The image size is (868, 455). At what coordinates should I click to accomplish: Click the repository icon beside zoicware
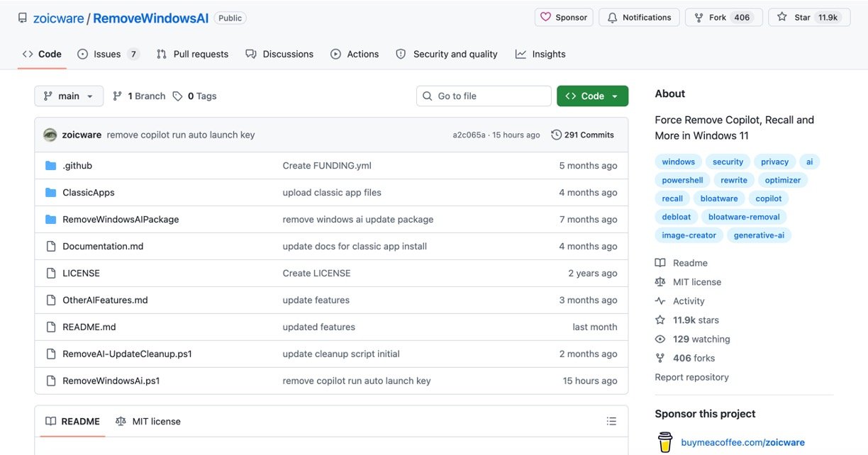coord(23,18)
